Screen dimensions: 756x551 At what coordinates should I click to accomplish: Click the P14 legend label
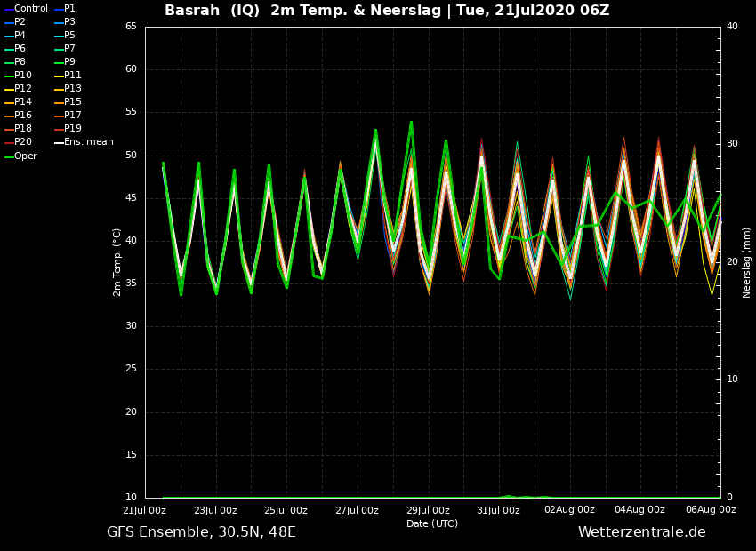tap(23, 101)
